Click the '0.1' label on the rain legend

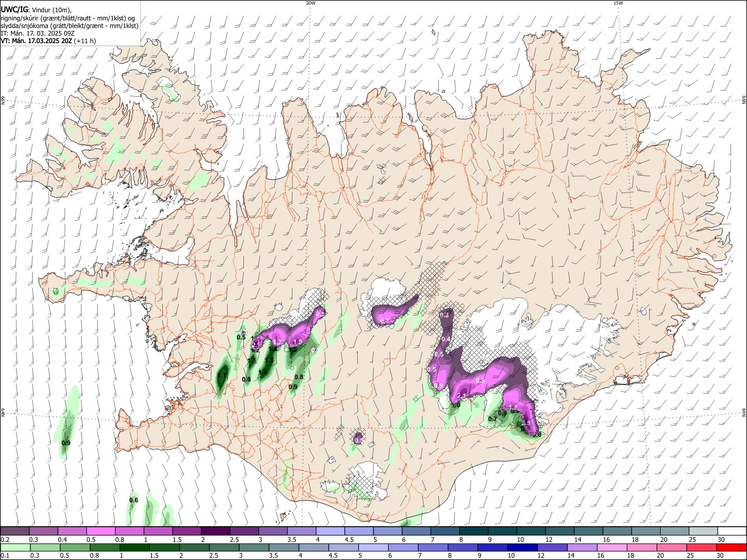click(5, 555)
